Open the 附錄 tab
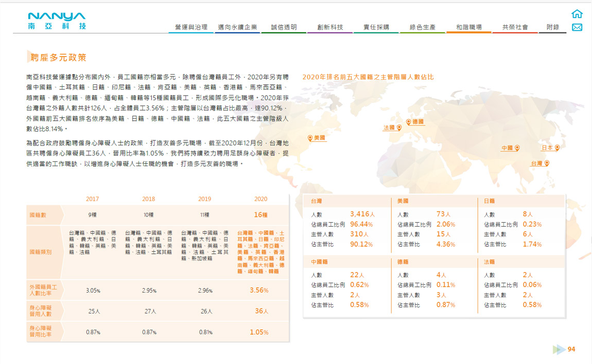592x364 pixels. (x=553, y=27)
